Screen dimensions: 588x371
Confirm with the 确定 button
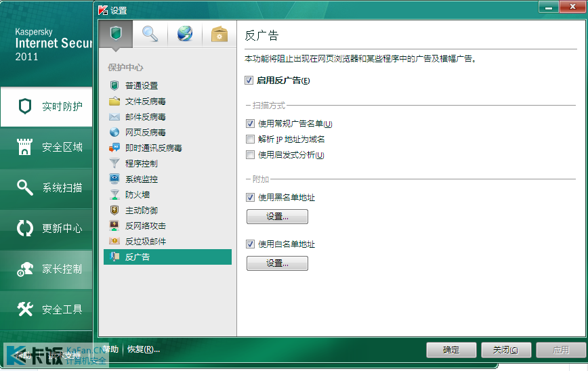click(x=451, y=350)
